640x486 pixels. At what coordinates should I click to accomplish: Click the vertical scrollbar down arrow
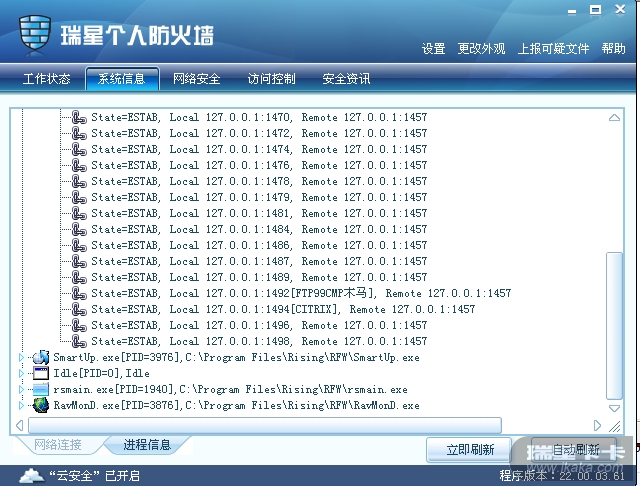tap(614, 408)
